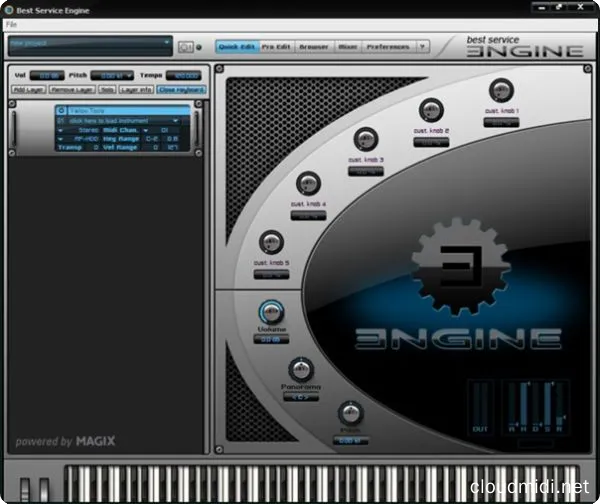
Task: Open the Pitch value dropdown
Action: pyautogui.click(x=112, y=75)
